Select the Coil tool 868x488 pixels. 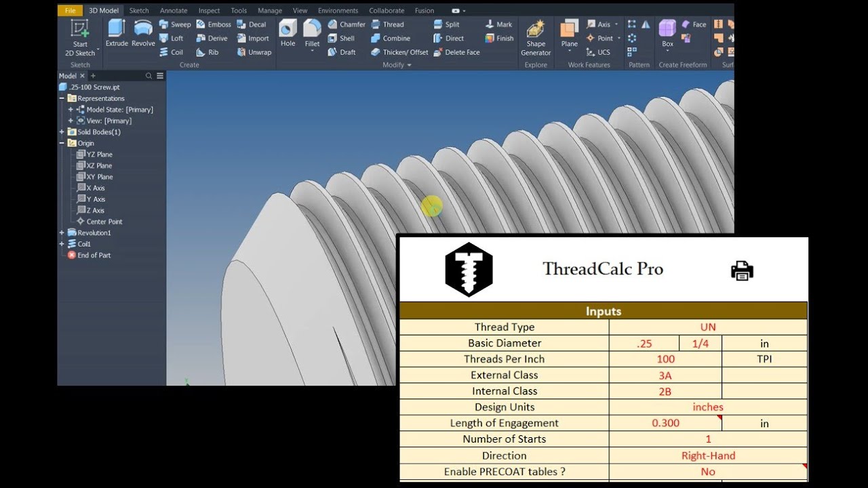(172, 52)
